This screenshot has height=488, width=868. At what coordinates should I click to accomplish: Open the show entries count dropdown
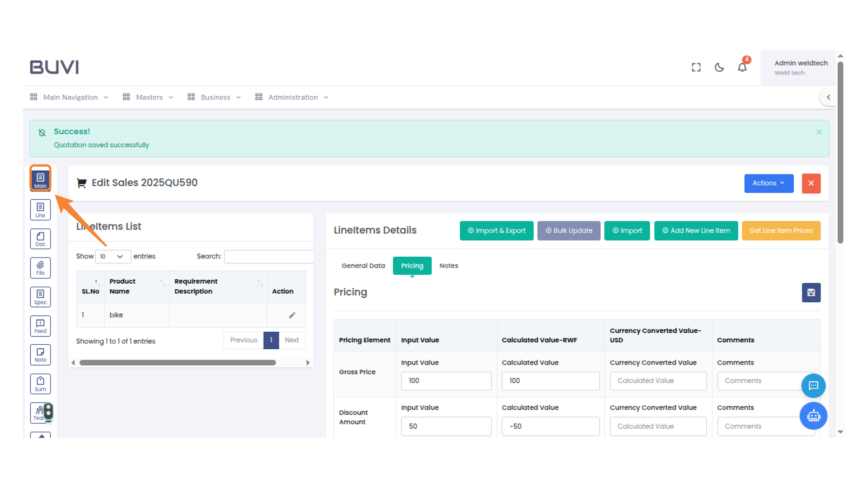(x=113, y=257)
